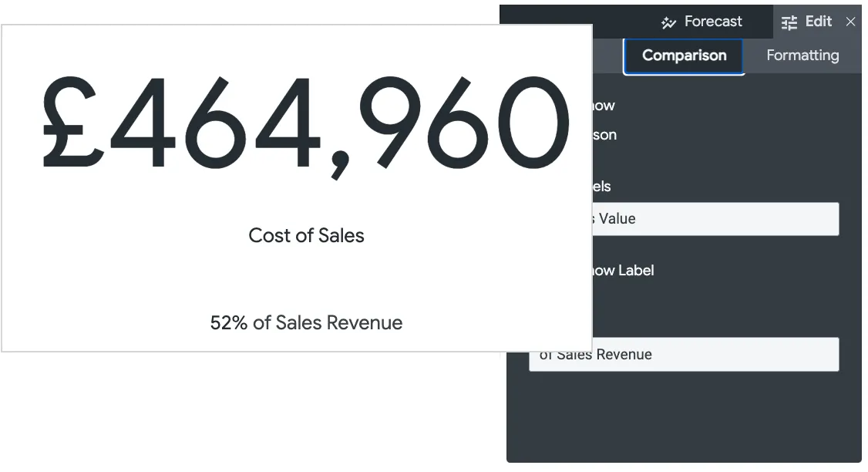Image resolution: width=868 pixels, height=472 pixels.
Task: Click the pound sign in the large value
Action: pyautogui.click(x=72, y=123)
